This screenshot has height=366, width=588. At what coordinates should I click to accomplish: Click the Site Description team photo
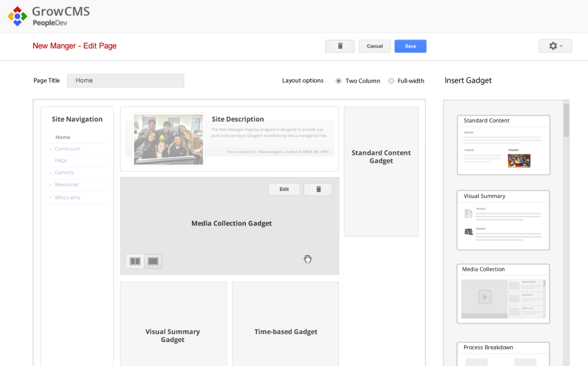168,139
